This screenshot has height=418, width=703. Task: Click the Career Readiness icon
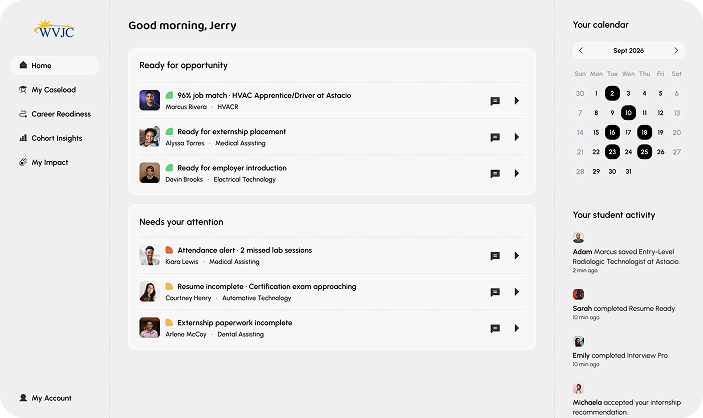(23, 114)
